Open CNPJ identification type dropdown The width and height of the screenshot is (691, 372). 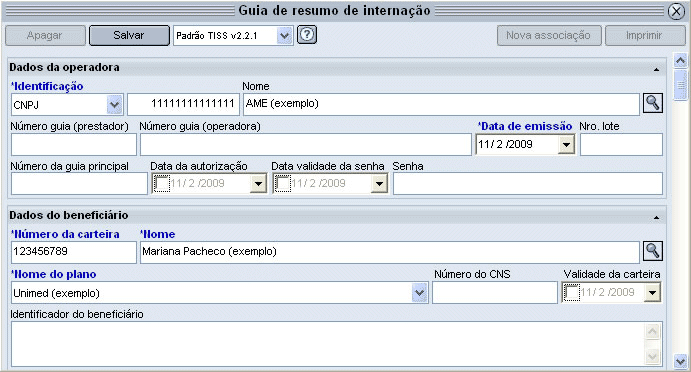click(115, 104)
